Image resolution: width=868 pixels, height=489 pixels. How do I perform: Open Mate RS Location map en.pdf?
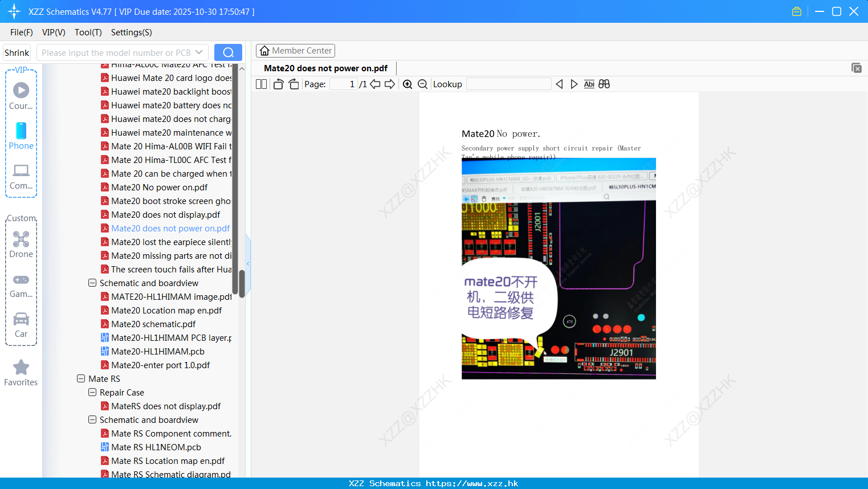click(168, 461)
